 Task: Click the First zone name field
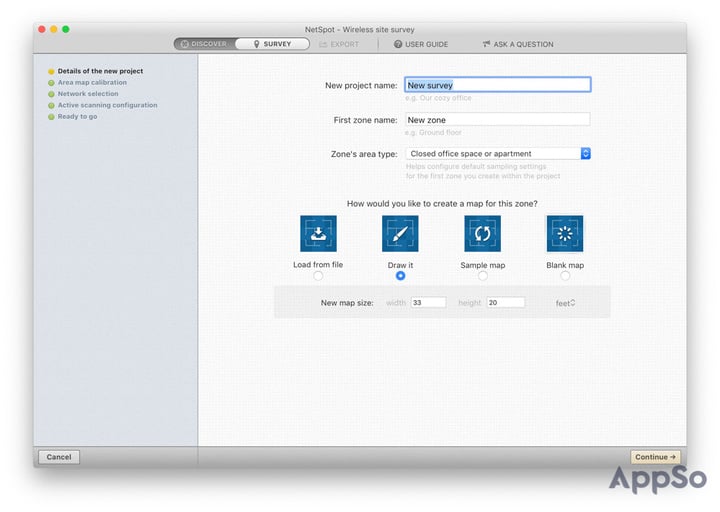click(x=498, y=119)
